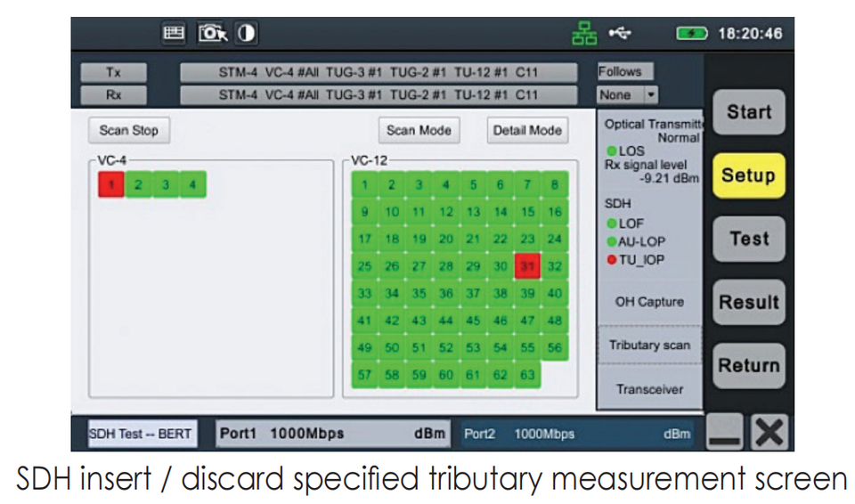The image size is (855, 504).
Task: Select VC-12 tributary 44
Action: pyautogui.click(x=446, y=321)
